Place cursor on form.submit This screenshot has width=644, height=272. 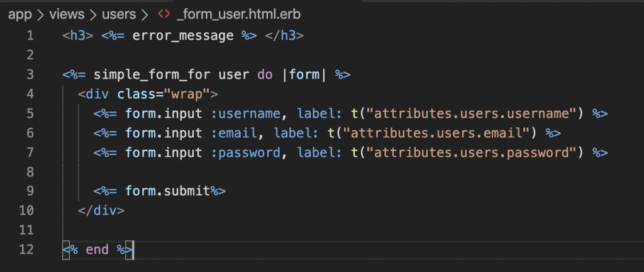click(x=167, y=191)
